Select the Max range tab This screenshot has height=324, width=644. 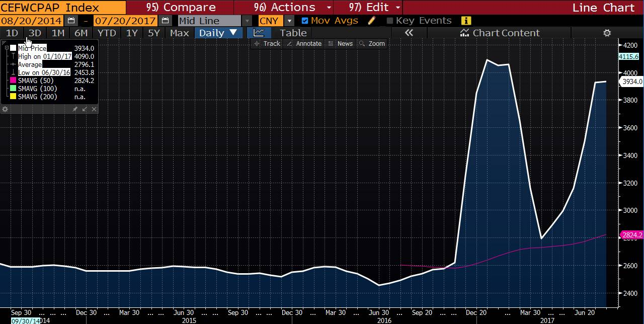point(180,33)
